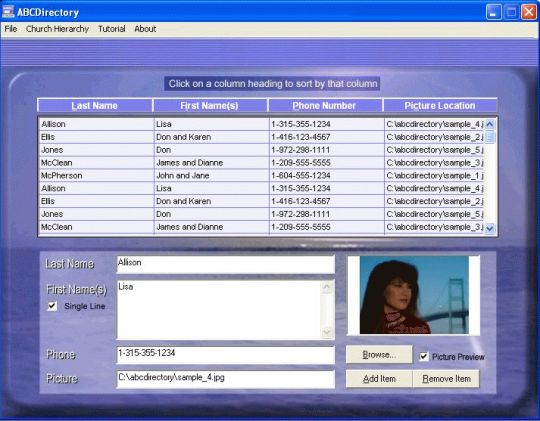Click the column-sorting hint label
This screenshot has width=540, height=421.
[272, 84]
